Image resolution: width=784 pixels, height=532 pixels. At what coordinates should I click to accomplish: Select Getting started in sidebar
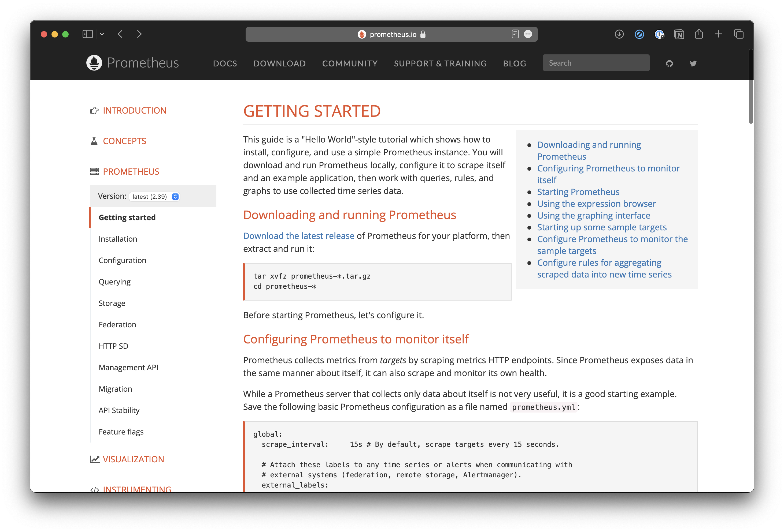point(127,218)
